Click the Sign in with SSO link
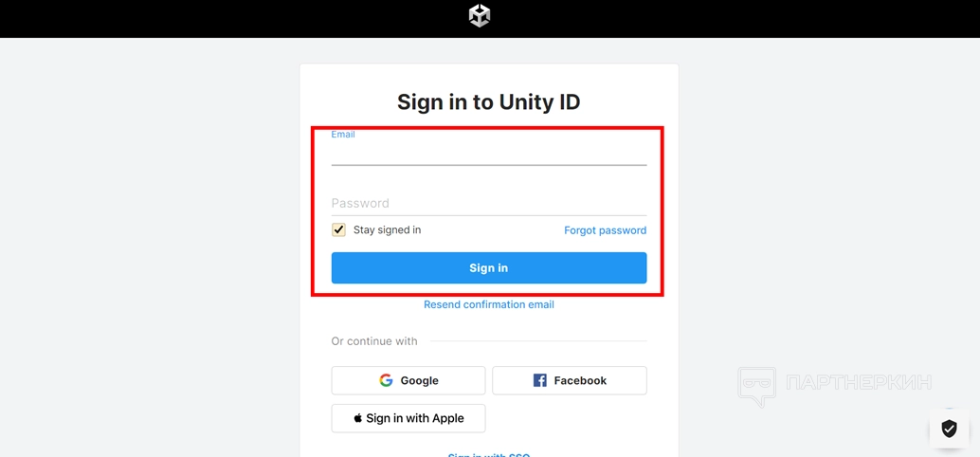 (488, 454)
